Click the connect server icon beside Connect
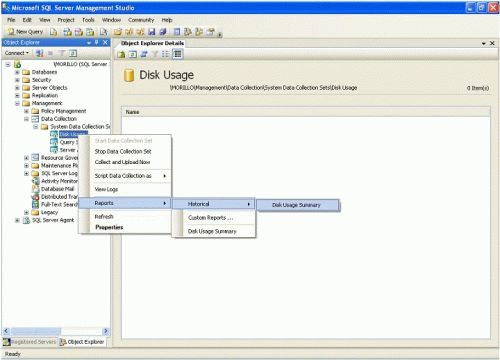The height and width of the screenshot is (360, 500). pos(39,53)
